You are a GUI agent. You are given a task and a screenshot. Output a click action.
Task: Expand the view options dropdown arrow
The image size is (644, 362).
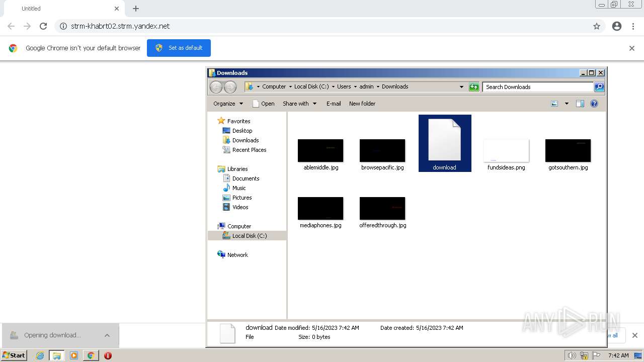(x=567, y=104)
